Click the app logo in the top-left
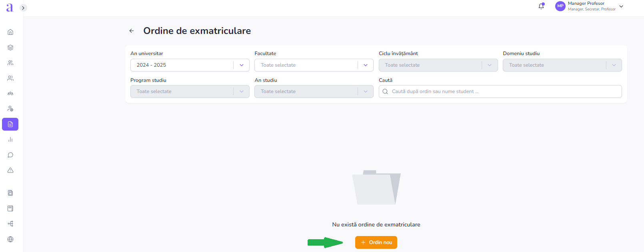The height and width of the screenshot is (252, 644). pyautogui.click(x=10, y=8)
